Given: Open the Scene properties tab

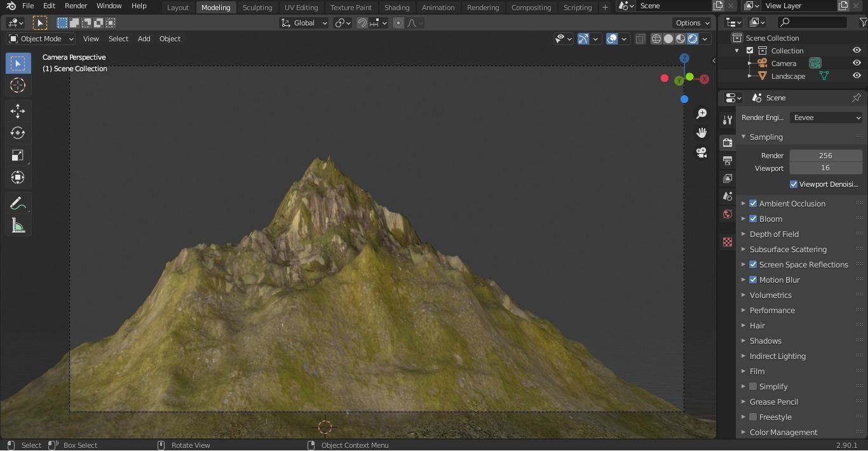Looking at the screenshot, I should pos(728,196).
